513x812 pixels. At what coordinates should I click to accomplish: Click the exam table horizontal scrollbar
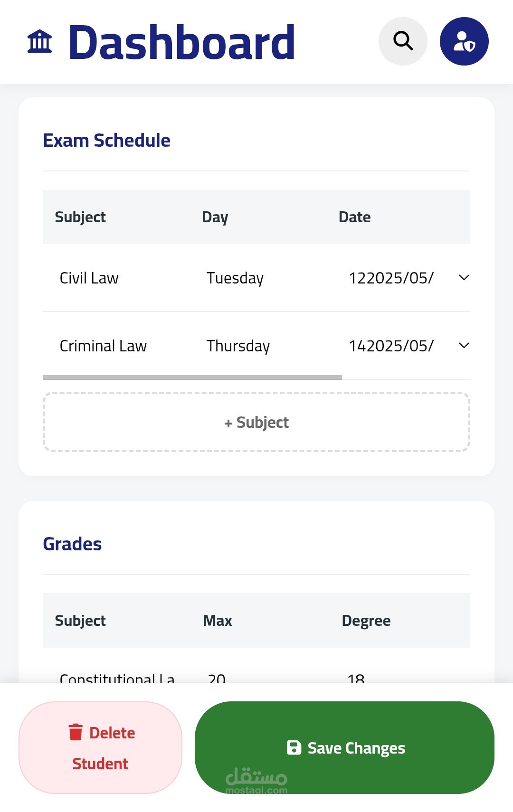pos(192,378)
